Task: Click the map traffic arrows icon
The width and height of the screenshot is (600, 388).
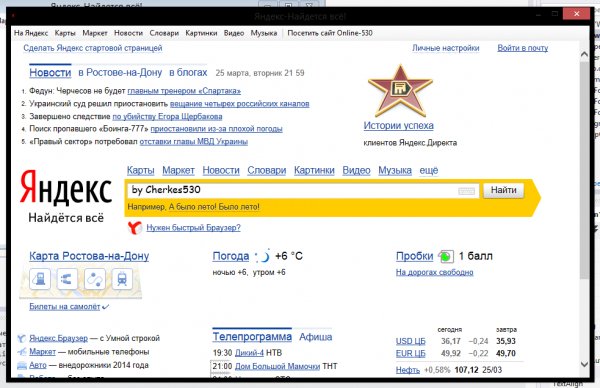Action: (67, 279)
